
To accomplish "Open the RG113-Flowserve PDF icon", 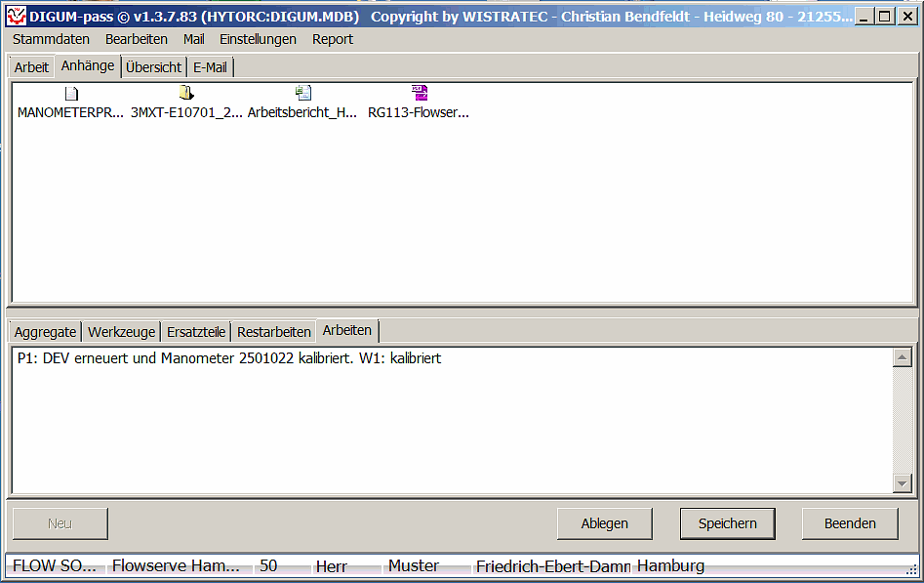I will [x=420, y=94].
